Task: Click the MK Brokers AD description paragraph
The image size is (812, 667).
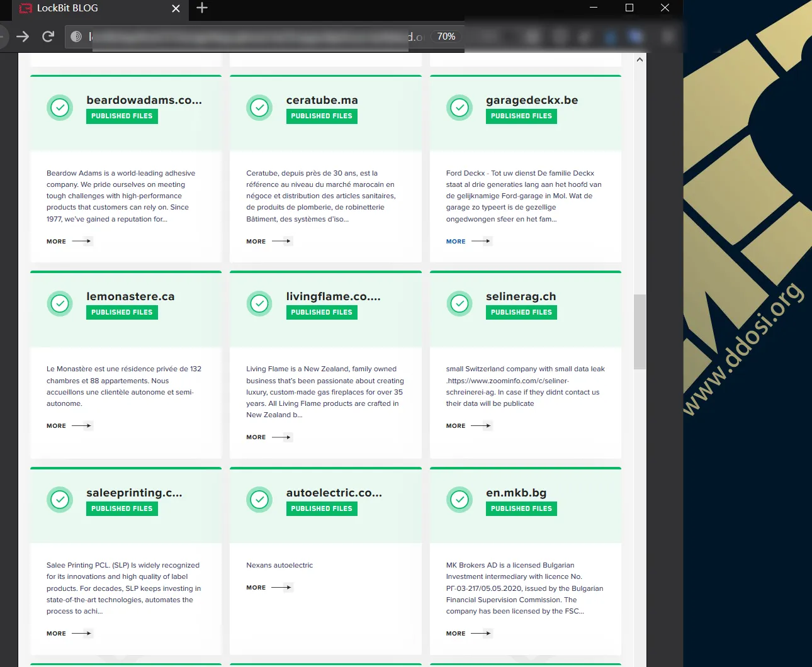Action: tap(525, 588)
